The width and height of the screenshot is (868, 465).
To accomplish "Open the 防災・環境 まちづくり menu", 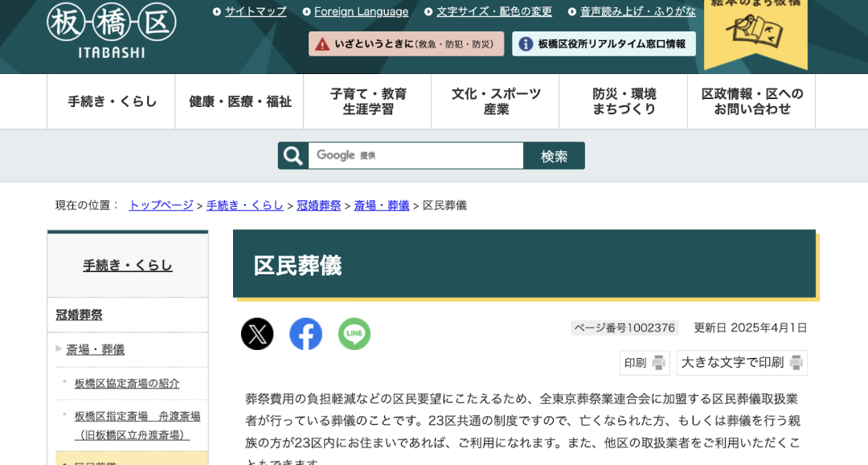I will 624,102.
